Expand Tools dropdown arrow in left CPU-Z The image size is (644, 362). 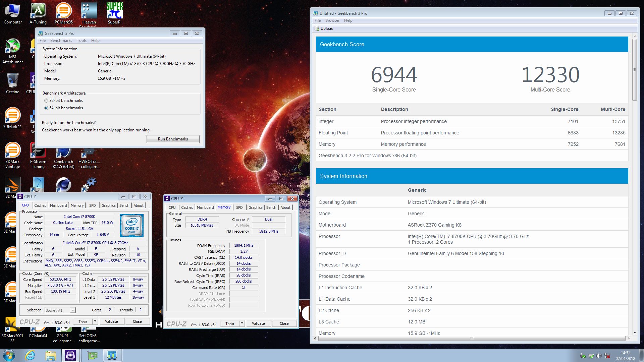pyautogui.click(x=95, y=321)
